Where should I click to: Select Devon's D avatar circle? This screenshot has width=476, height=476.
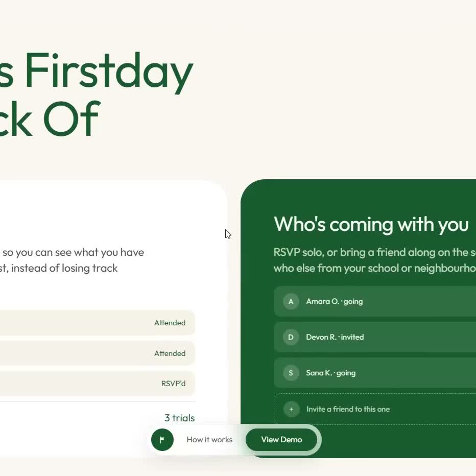click(291, 337)
